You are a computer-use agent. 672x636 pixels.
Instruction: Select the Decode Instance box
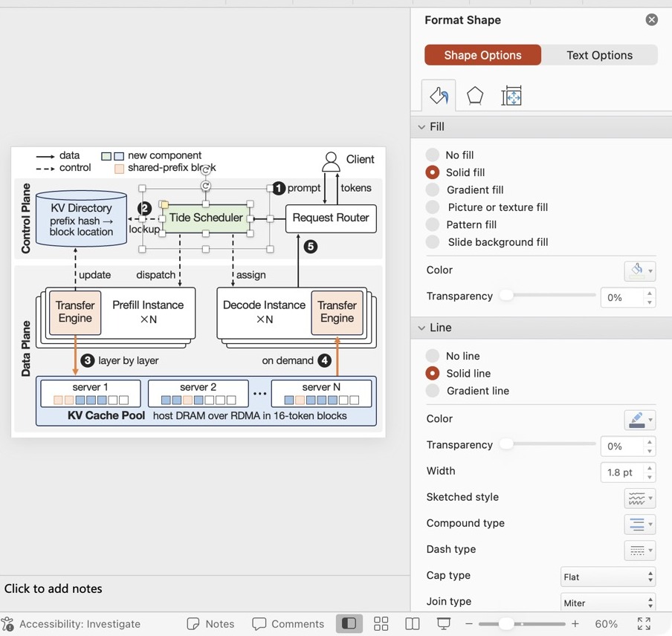264,312
